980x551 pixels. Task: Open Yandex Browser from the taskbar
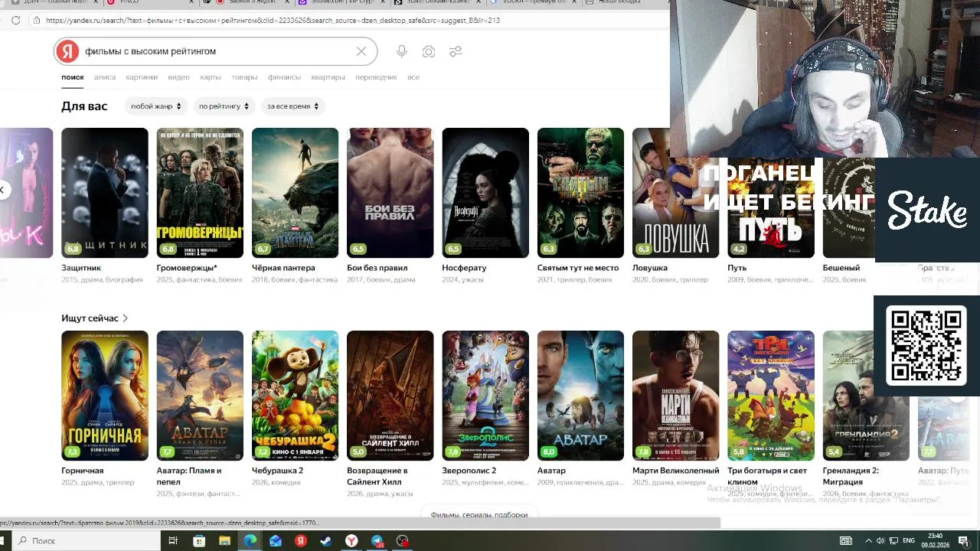(351, 541)
